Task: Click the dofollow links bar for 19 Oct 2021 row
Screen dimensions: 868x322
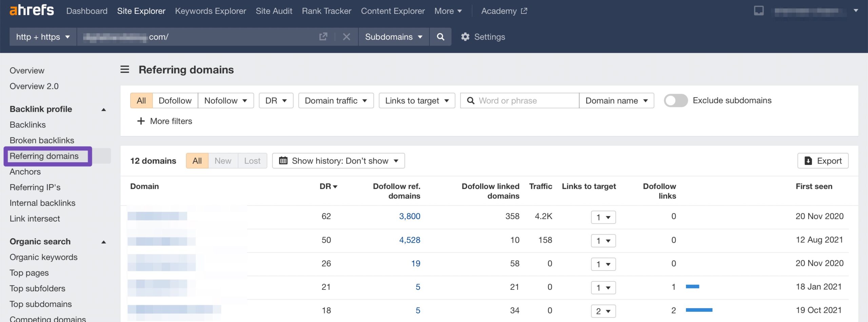Action: point(699,310)
